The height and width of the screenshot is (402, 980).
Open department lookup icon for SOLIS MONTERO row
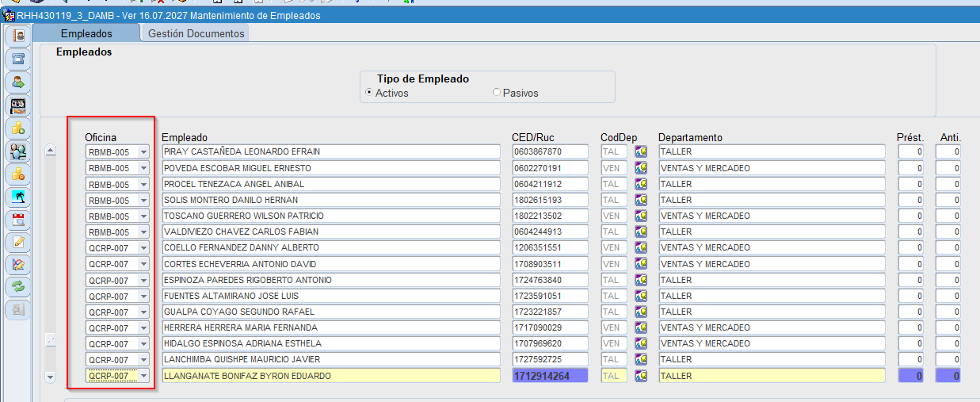641,200
